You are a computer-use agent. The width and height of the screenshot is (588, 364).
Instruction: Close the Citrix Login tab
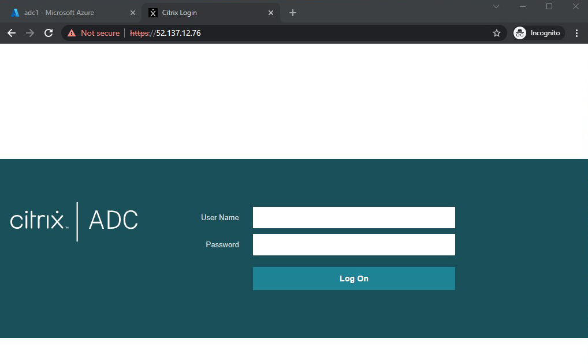pyautogui.click(x=271, y=13)
